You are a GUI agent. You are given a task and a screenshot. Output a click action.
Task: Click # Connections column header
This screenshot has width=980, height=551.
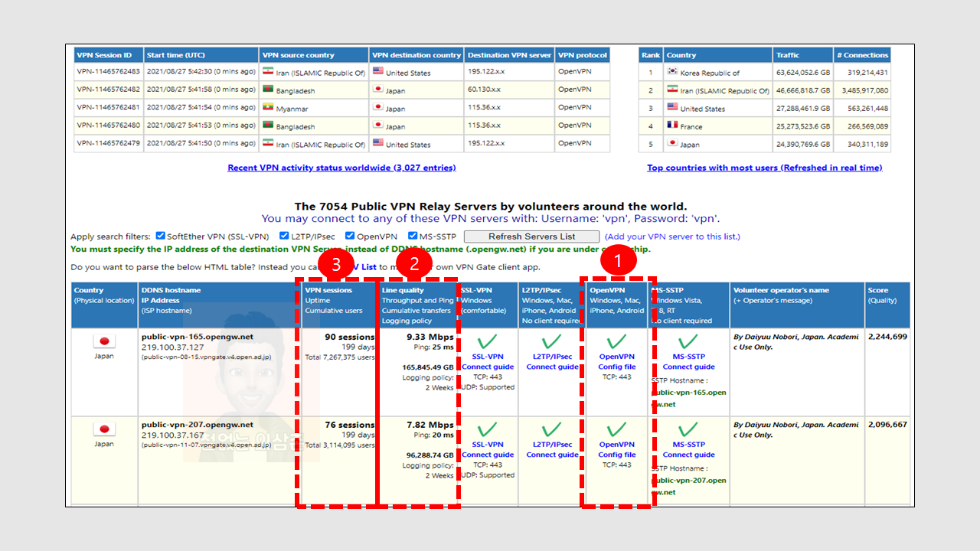click(862, 55)
